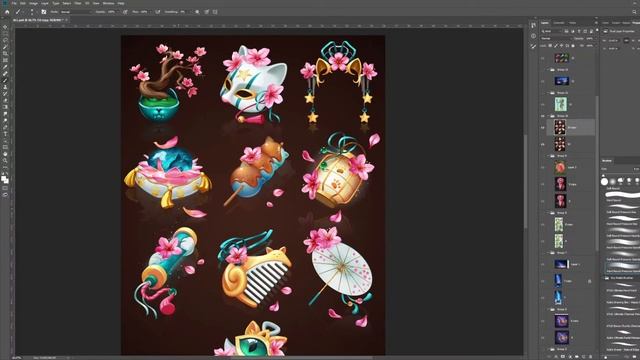Open the Layer menu
Screen dimensions: 640x360
(45, 3)
